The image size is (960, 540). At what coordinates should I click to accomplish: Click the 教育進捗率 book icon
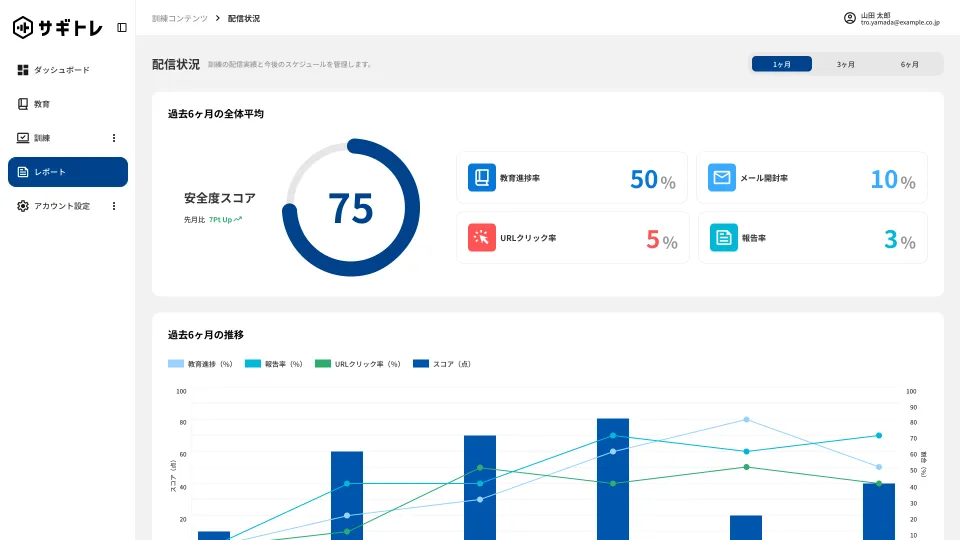tap(482, 178)
